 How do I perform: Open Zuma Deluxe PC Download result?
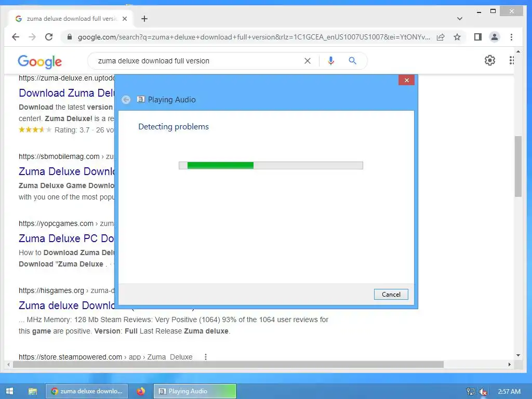(66, 238)
